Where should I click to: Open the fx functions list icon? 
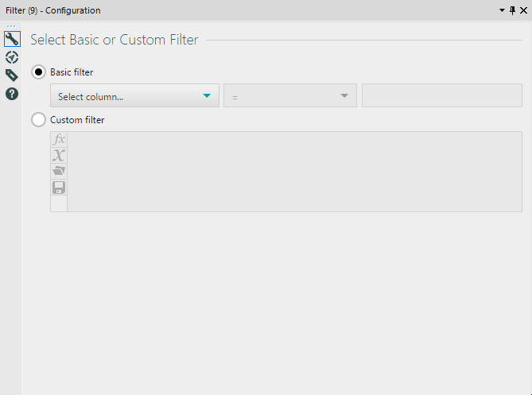coord(59,139)
